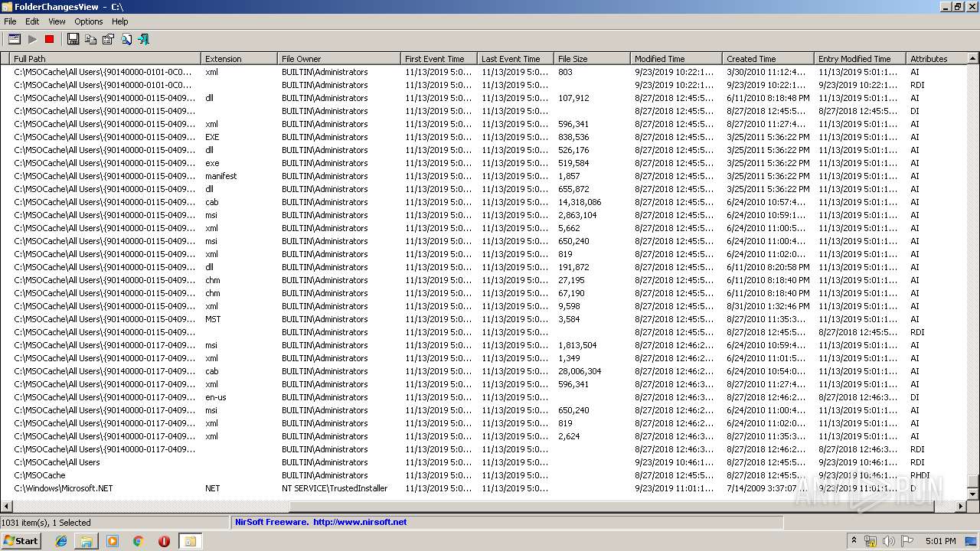Click the FolderChangesView title bar icon
Image resolution: width=980 pixels, height=551 pixels.
click(x=8, y=7)
